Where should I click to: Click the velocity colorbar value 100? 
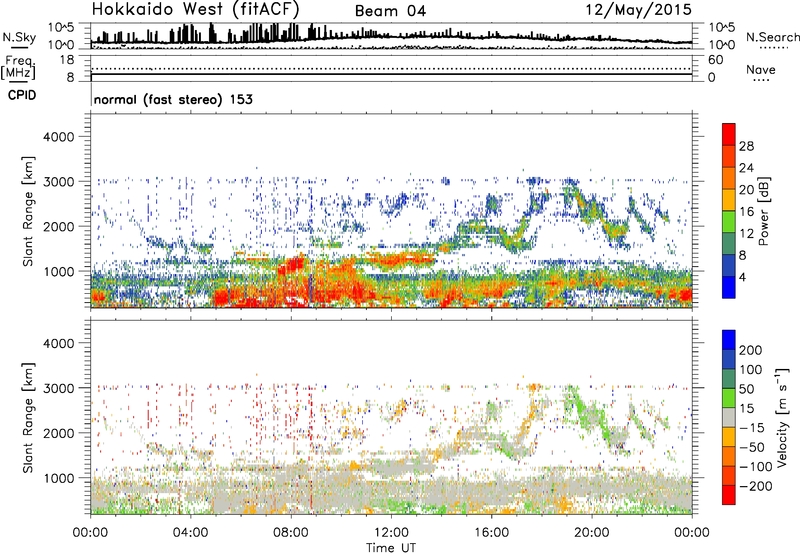751,370
